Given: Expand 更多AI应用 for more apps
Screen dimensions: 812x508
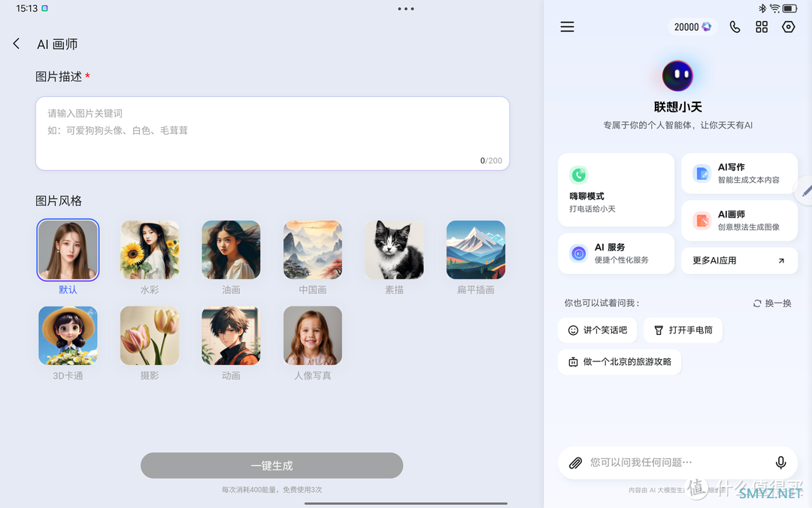Looking at the screenshot, I should tap(739, 260).
